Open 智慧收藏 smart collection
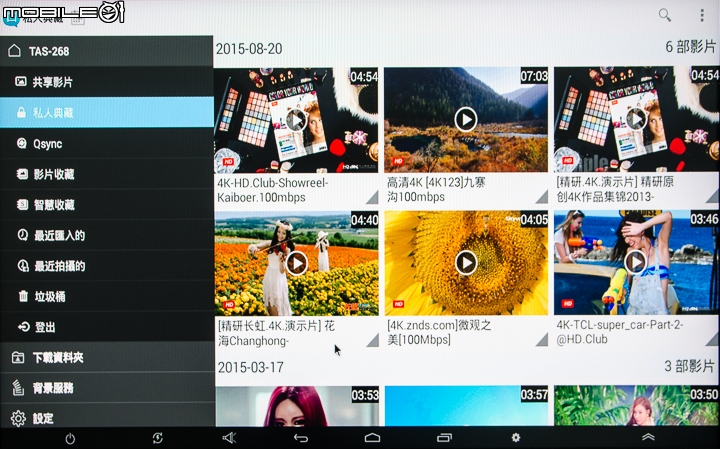The image size is (720, 449). 107,205
